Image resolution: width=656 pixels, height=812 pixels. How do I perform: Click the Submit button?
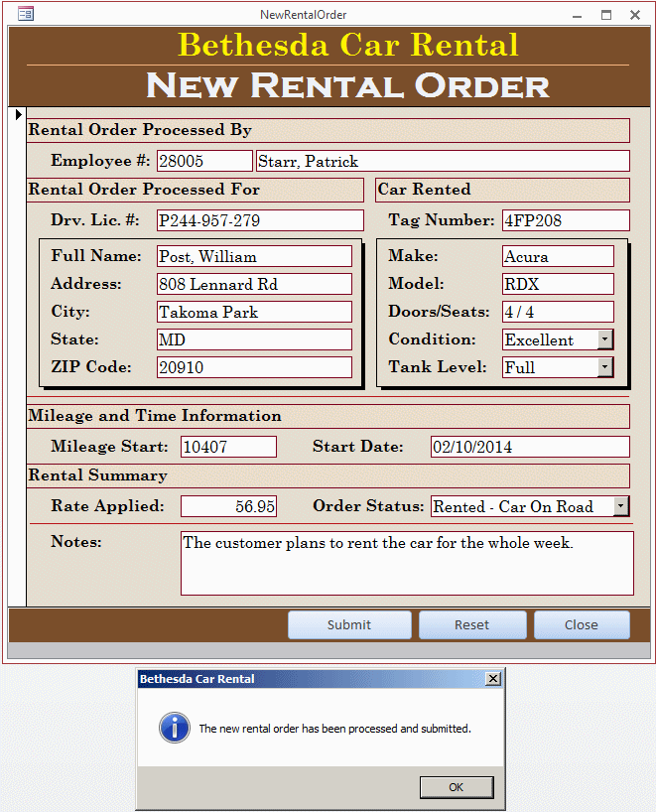point(349,624)
